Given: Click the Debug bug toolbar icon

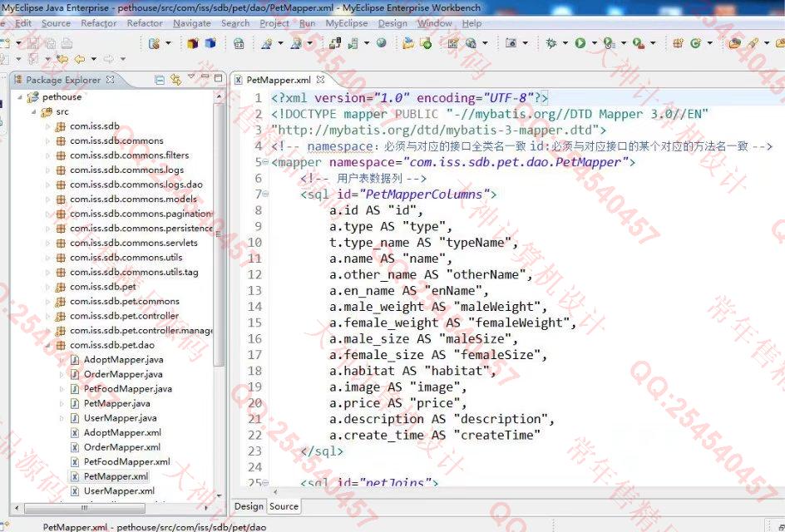Looking at the screenshot, I should [551, 43].
